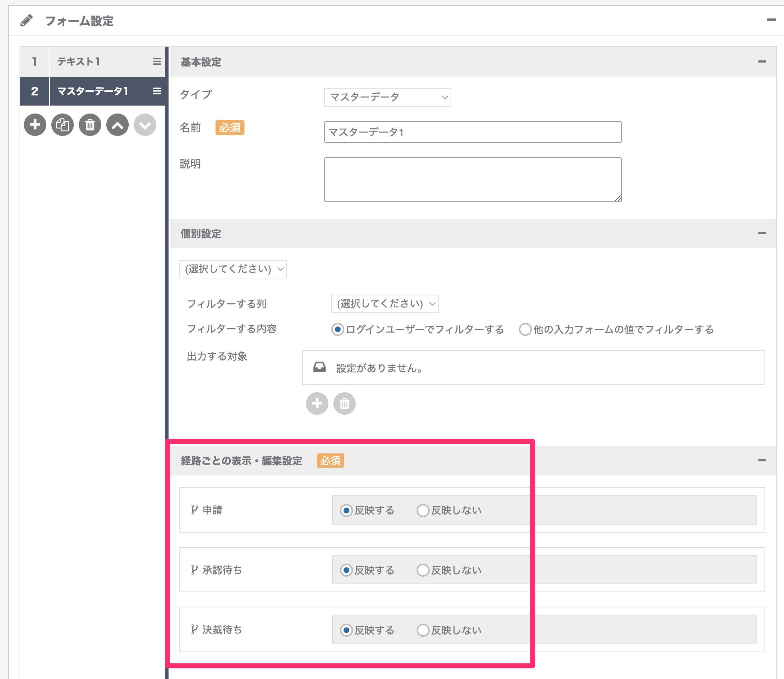
Task: Click the branch icon next to 承認待ち
Action: tap(195, 570)
